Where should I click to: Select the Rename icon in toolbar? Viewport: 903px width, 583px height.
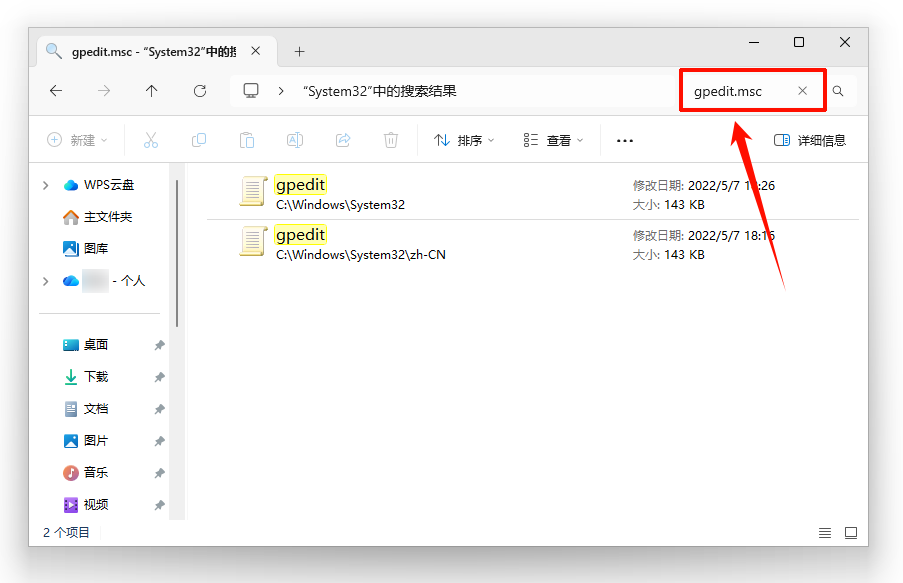(295, 140)
